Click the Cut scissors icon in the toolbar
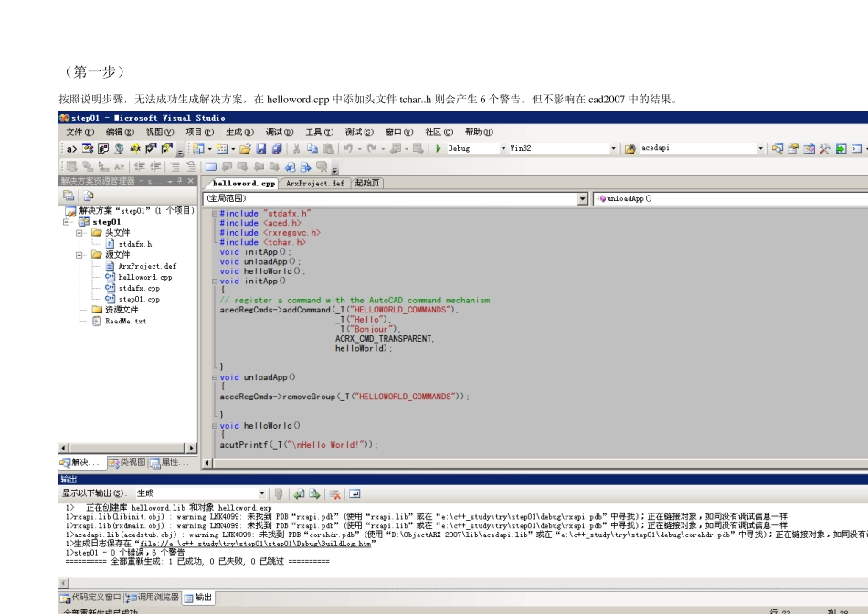 coord(296,148)
